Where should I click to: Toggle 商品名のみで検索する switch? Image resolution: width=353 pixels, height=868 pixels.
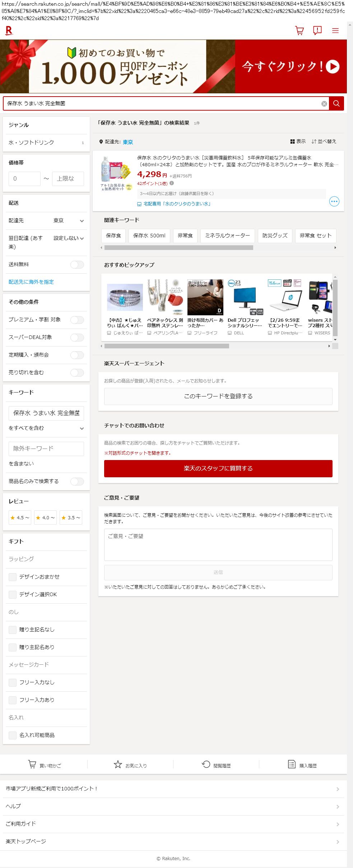(77, 481)
